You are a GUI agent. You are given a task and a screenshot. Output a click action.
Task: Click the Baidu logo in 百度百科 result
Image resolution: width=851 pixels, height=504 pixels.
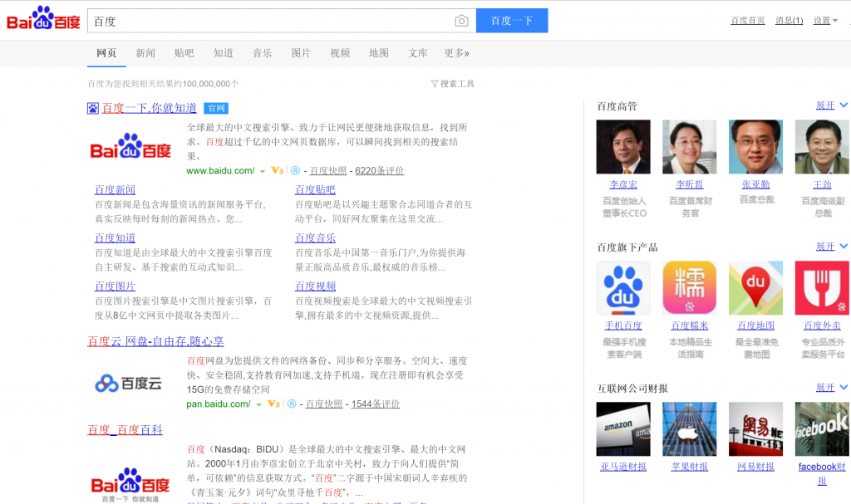(x=130, y=484)
